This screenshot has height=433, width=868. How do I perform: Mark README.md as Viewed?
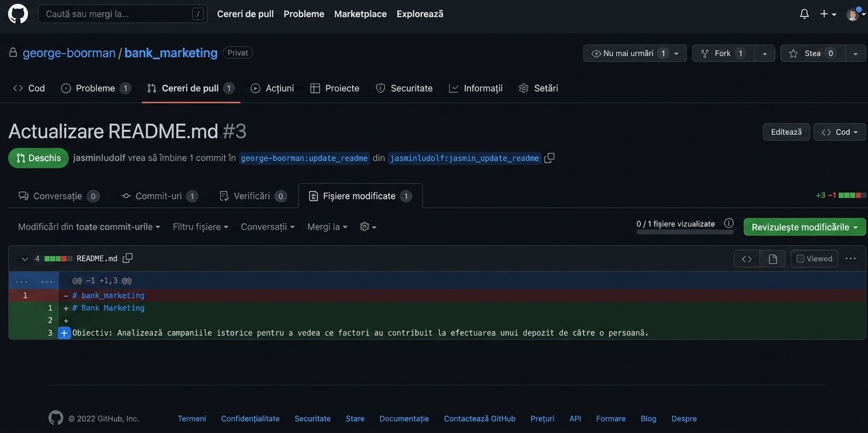pos(814,259)
